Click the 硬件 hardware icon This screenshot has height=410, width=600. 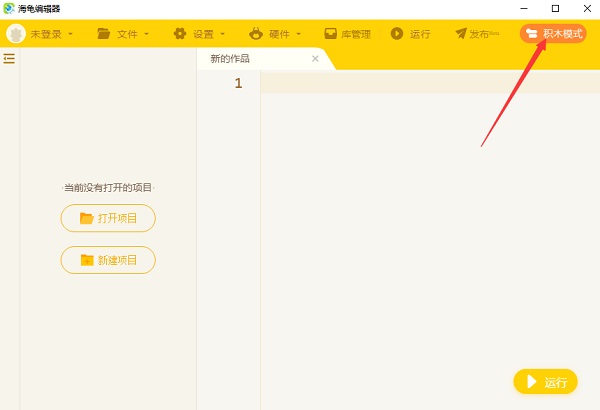click(256, 34)
